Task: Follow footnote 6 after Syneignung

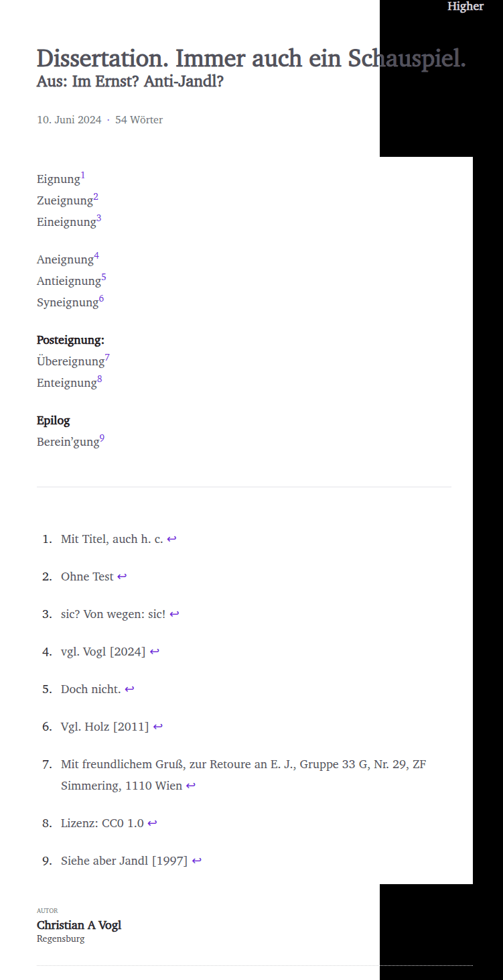Action: click(102, 299)
